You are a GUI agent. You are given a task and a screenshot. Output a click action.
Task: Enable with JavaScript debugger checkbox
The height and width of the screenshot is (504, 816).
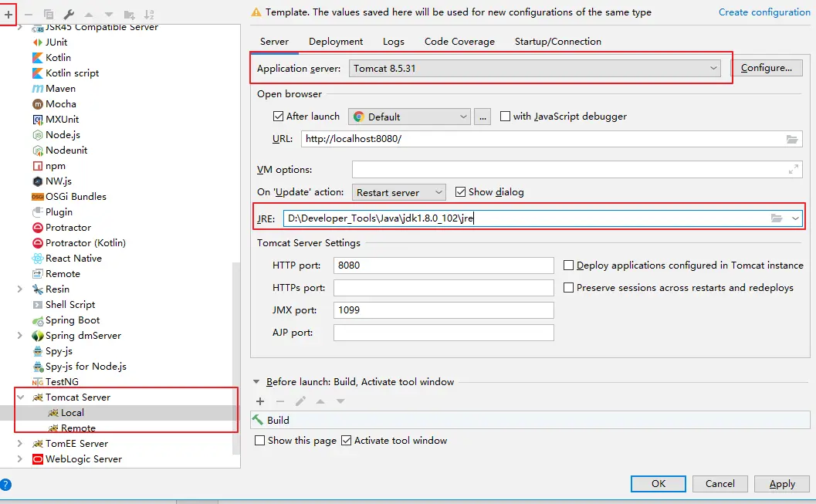point(505,117)
